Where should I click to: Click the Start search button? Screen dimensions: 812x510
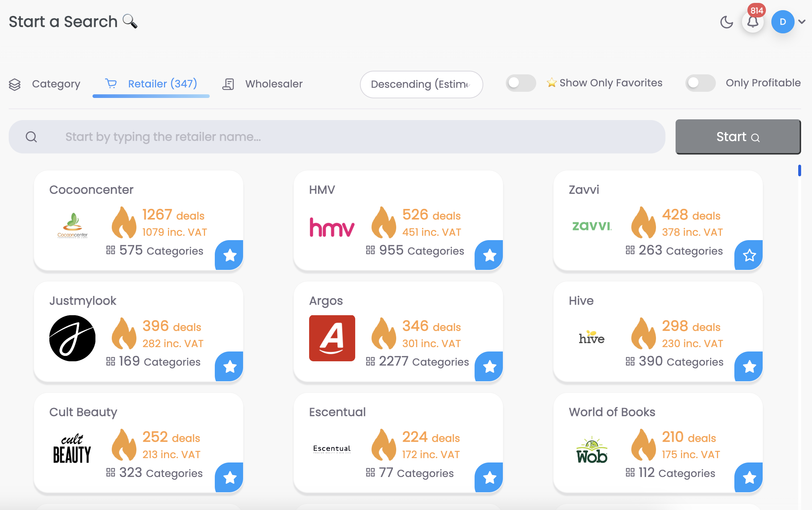tap(738, 137)
